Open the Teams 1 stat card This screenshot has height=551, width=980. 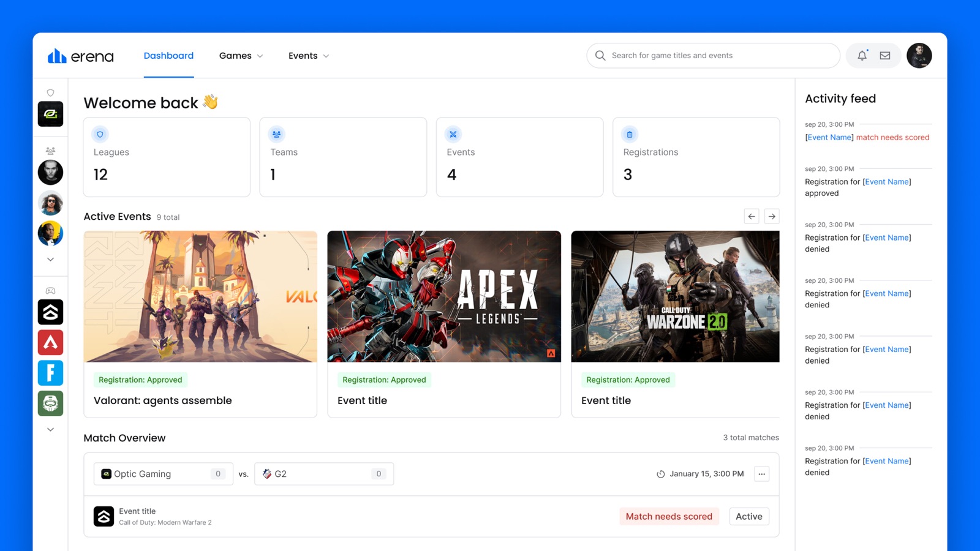point(343,157)
